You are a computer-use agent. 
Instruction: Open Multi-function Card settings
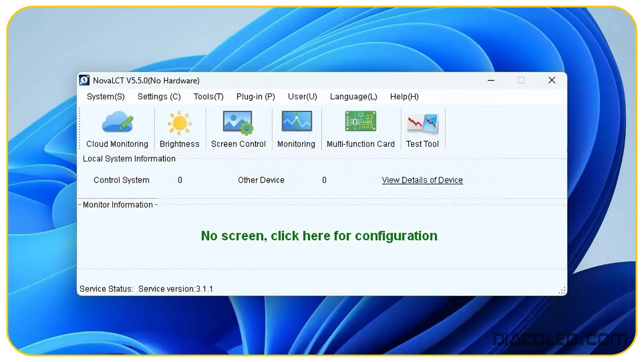(x=361, y=129)
